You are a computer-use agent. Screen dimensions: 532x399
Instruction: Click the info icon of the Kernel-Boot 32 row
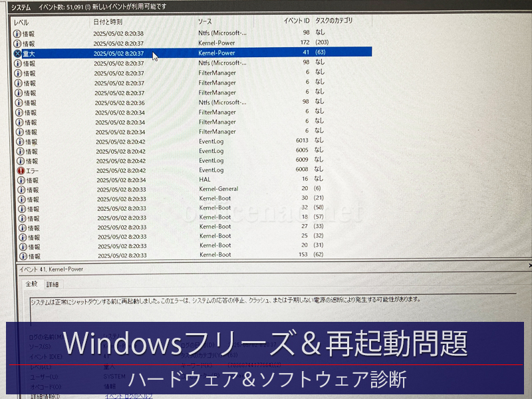coord(22,209)
